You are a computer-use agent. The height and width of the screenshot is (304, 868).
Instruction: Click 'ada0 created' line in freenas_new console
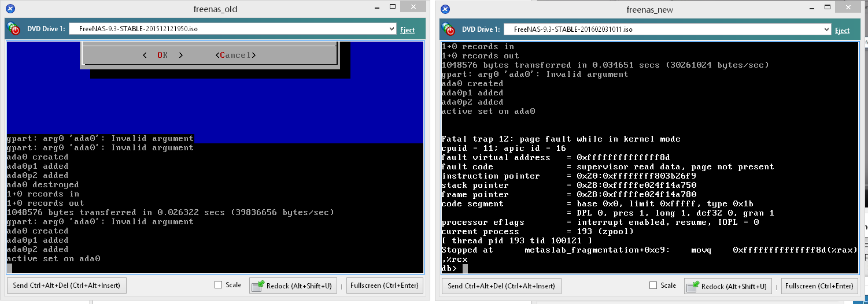tap(472, 83)
